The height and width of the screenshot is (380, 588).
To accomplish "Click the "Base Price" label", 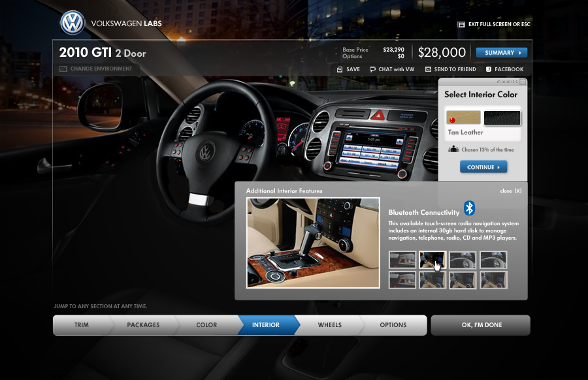I will click(x=355, y=50).
